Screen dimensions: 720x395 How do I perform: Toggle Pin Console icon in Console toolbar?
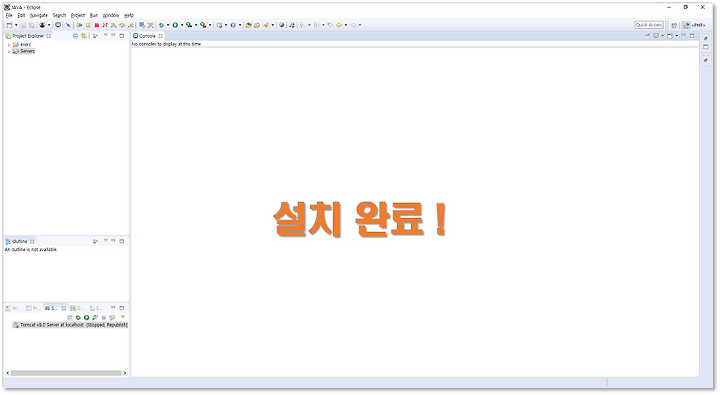(x=647, y=36)
